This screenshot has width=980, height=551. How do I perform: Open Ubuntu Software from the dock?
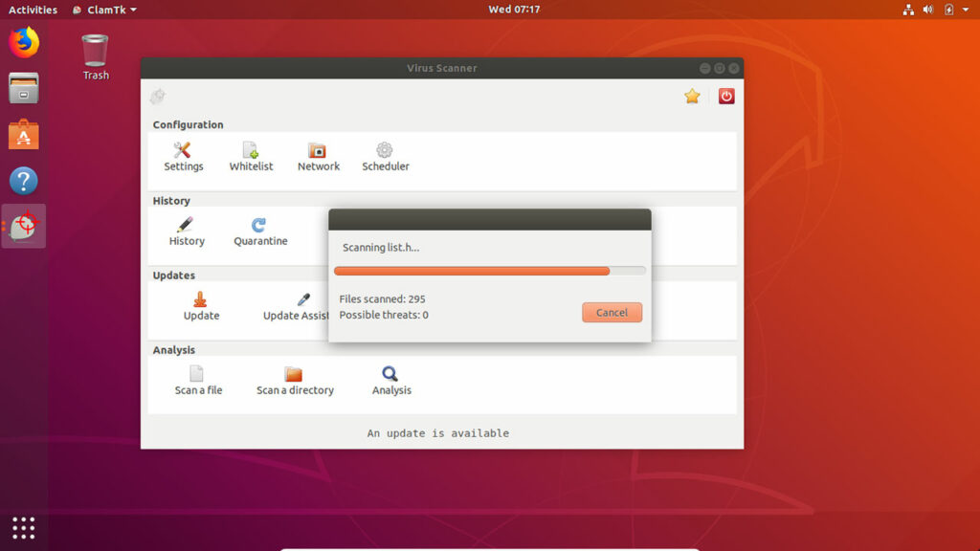click(24, 134)
